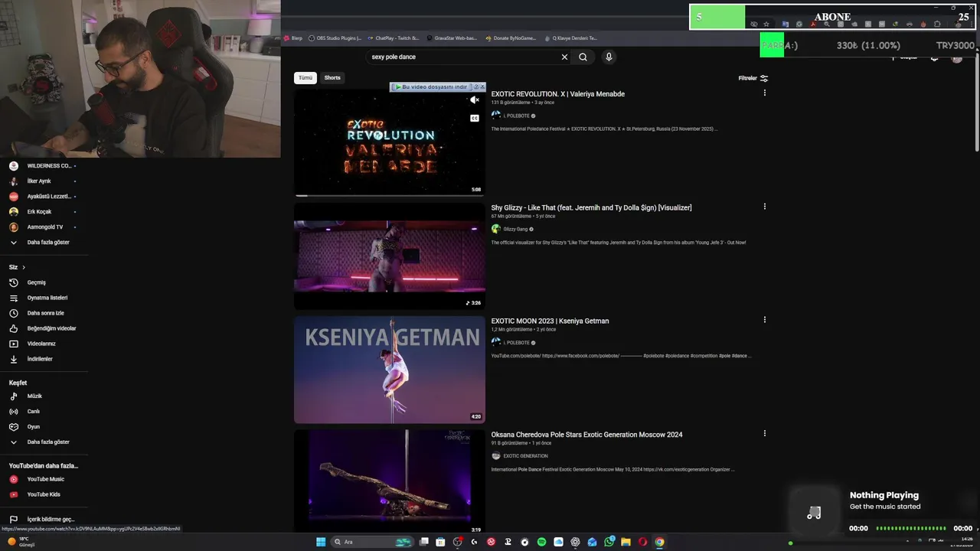Close the video download bar
980x551 pixels.
482,86
